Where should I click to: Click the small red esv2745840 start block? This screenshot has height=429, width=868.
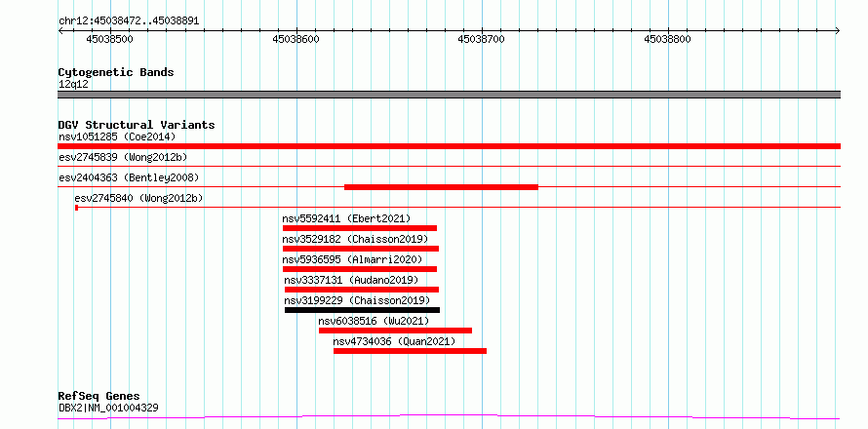tap(76, 207)
